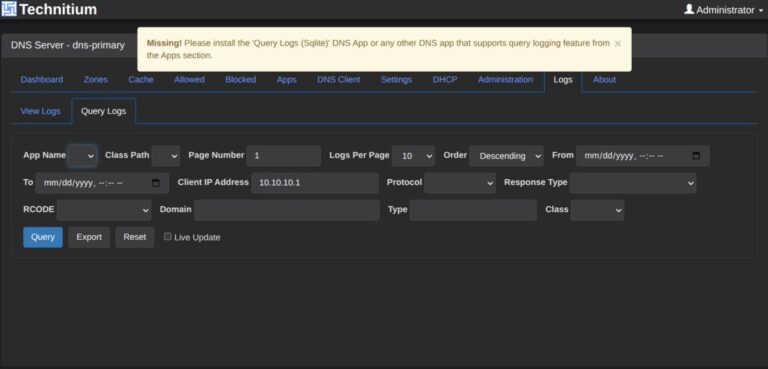Expand the Protocol dropdown
Viewport: 768px width, 369px height.
pyautogui.click(x=460, y=183)
